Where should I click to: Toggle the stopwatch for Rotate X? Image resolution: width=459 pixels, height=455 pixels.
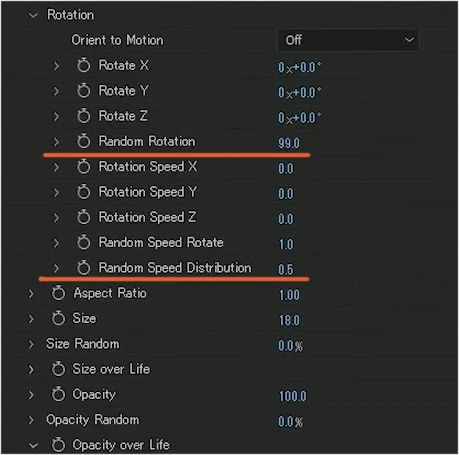coord(84,65)
